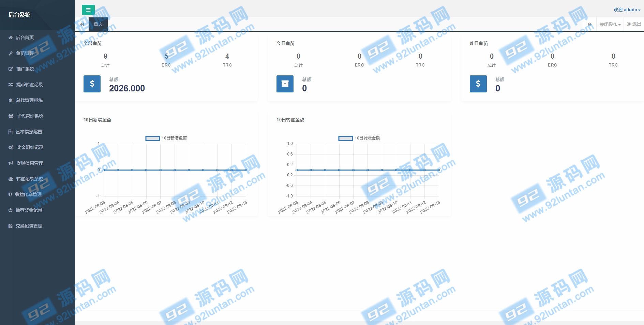
Task: Click 退出 to log out
Action: click(x=634, y=24)
